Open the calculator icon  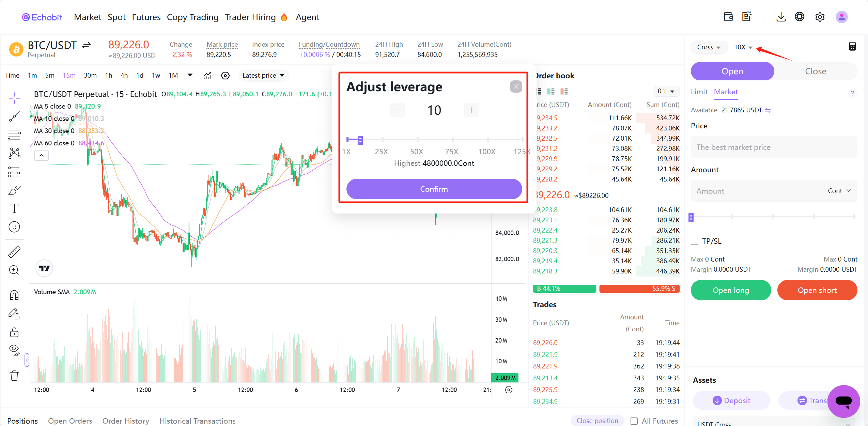852,47
